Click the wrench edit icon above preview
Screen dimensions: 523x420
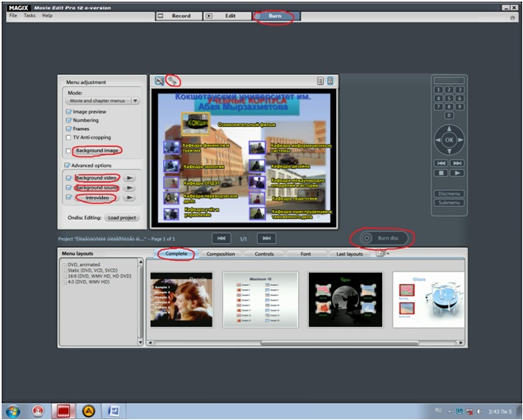172,81
